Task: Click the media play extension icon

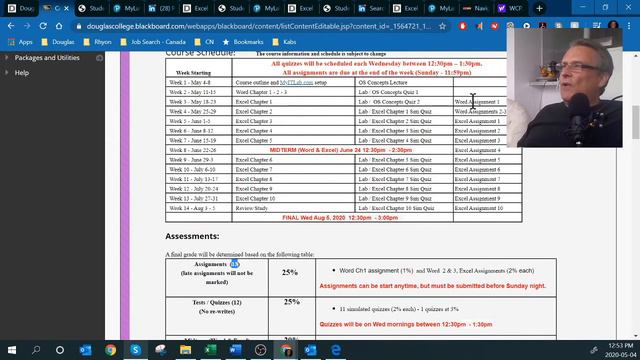Action: (x=527, y=26)
